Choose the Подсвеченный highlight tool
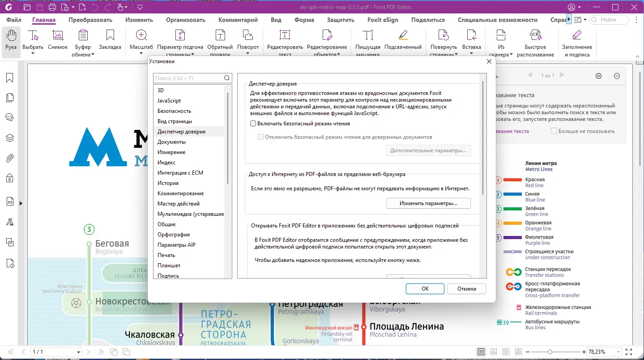This screenshot has height=360, width=644. click(403, 40)
